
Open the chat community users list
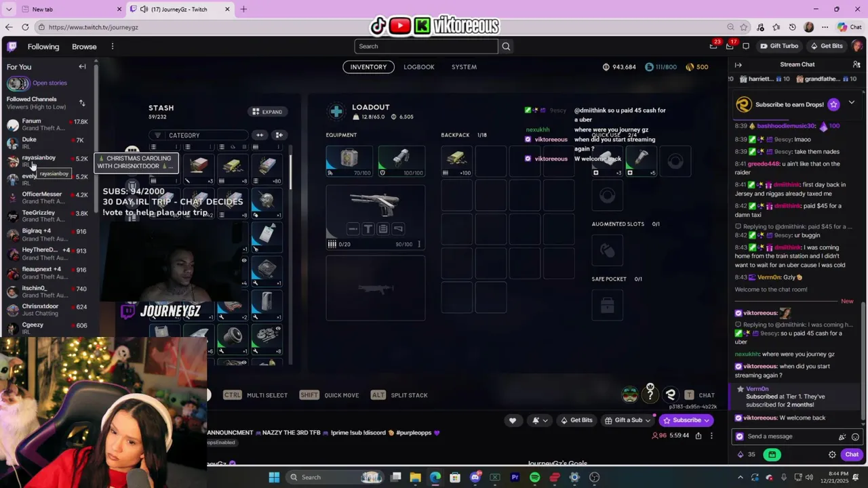(x=856, y=64)
